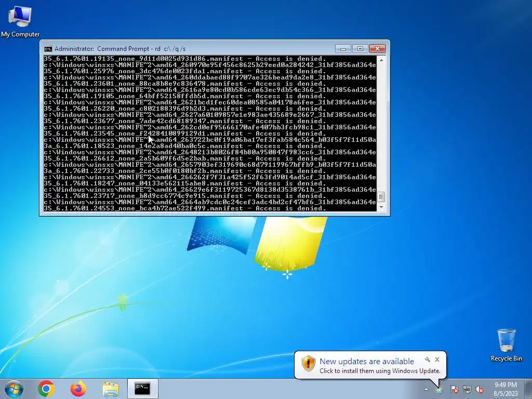This screenshot has width=532, height=399.
Task: Click the line containing 6.1.7601.23717_none
Action: click(x=185, y=196)
